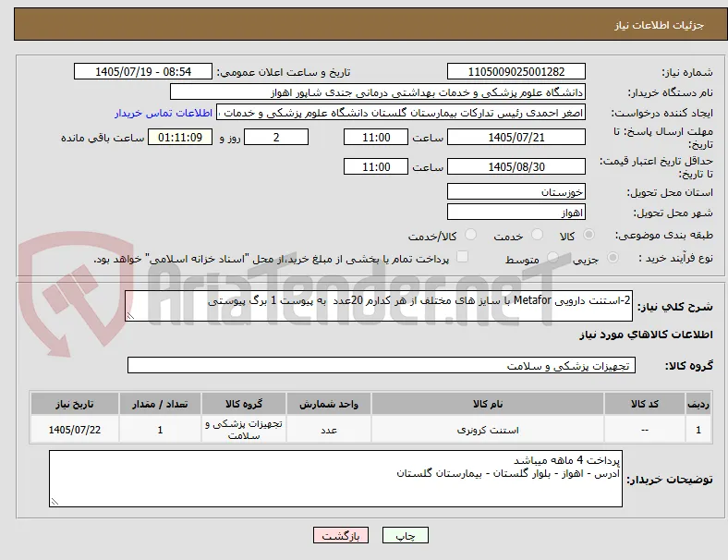Click delivery city field اهواز

pyautogui.click(x=516, y=213)
